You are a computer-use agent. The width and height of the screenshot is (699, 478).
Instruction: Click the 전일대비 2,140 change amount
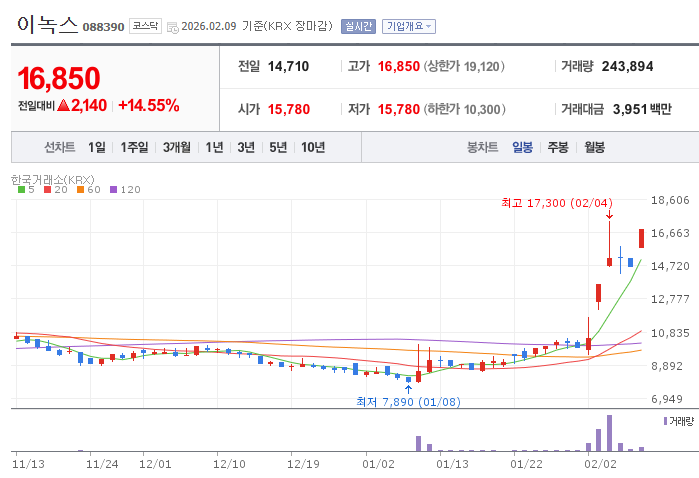[62, 106]
